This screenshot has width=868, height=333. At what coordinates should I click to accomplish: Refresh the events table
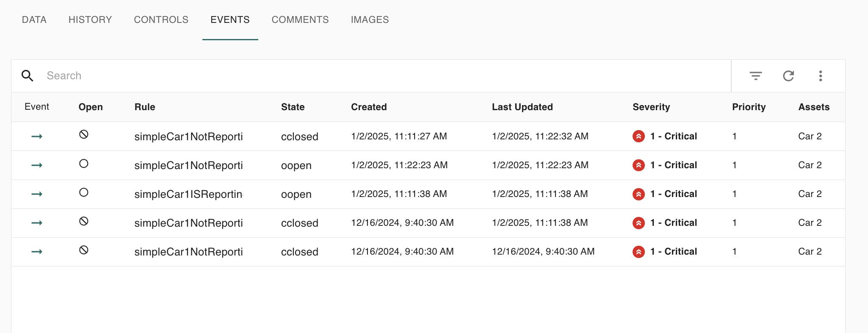pyautogui.click(x=788, y=76)
